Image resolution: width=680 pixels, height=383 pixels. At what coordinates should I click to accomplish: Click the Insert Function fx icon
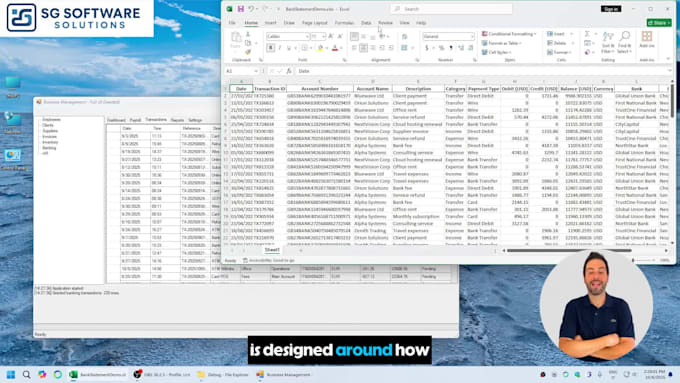pyautogui.click(x=289, y=71)
